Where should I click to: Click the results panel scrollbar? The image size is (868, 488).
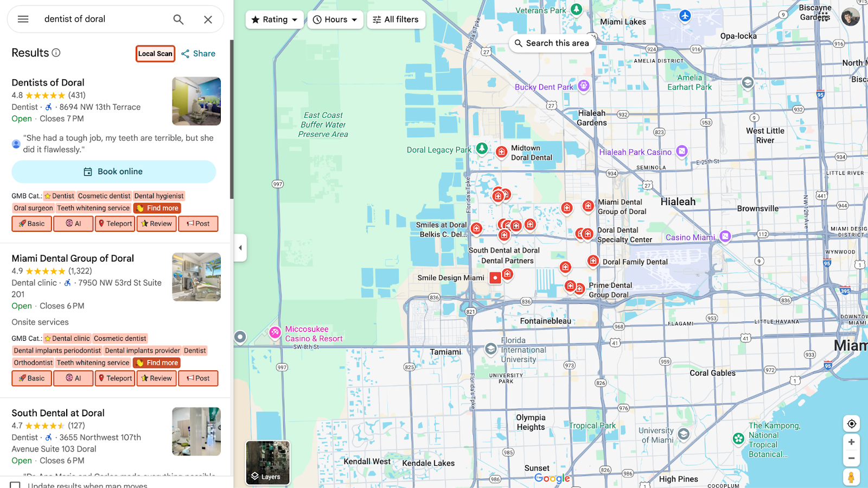[x=232, y=119]
